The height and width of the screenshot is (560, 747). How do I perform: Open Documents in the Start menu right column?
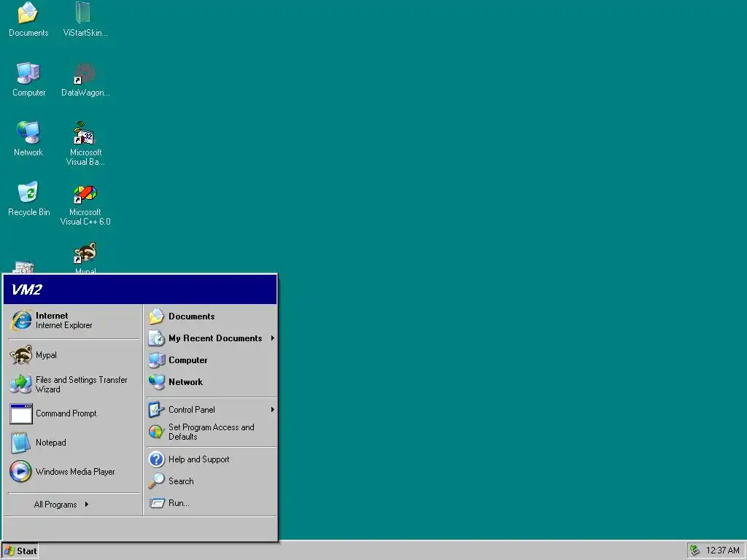[x=212, y=316]
